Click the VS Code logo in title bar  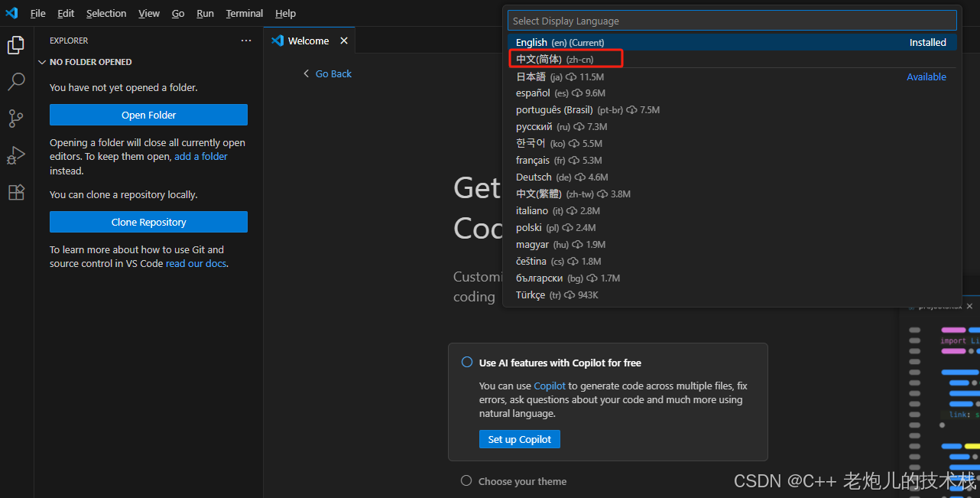point(11,13)
